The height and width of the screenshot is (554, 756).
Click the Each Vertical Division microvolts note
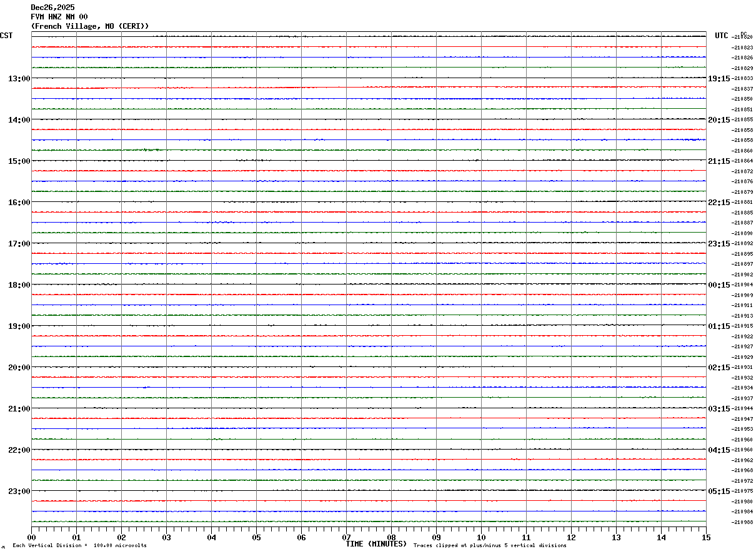pos(79,546)
